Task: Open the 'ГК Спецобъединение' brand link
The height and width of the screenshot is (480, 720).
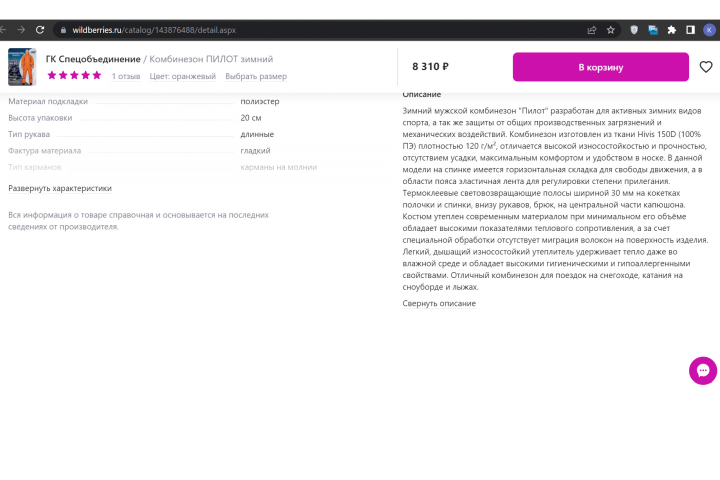Action: pos(93,59)
